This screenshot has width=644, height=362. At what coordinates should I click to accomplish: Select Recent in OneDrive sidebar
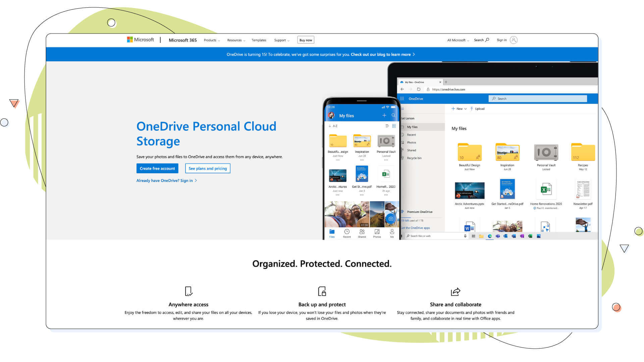411,135
